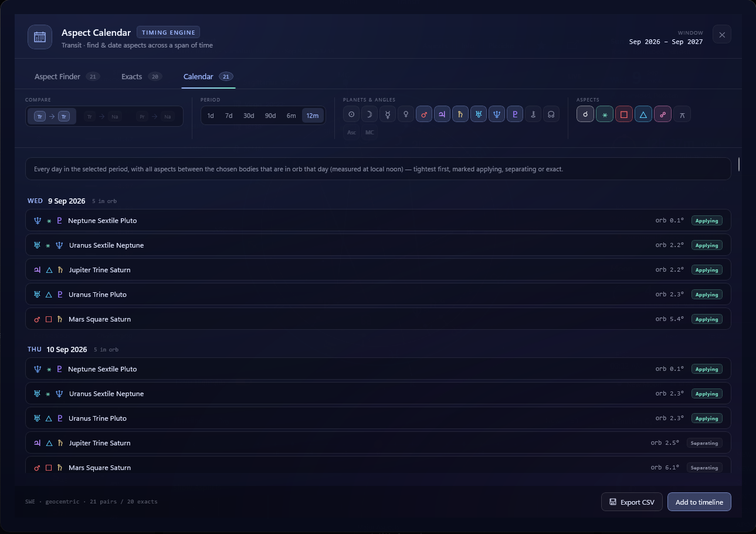Disable the Neptune planet filter

(497, 115)
